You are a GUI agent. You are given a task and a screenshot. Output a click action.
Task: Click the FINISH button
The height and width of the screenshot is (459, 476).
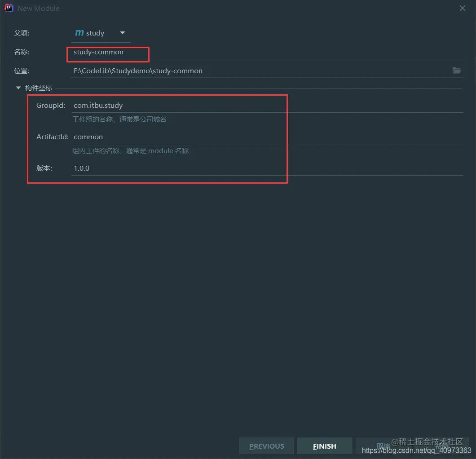click(x=325, y=446)
